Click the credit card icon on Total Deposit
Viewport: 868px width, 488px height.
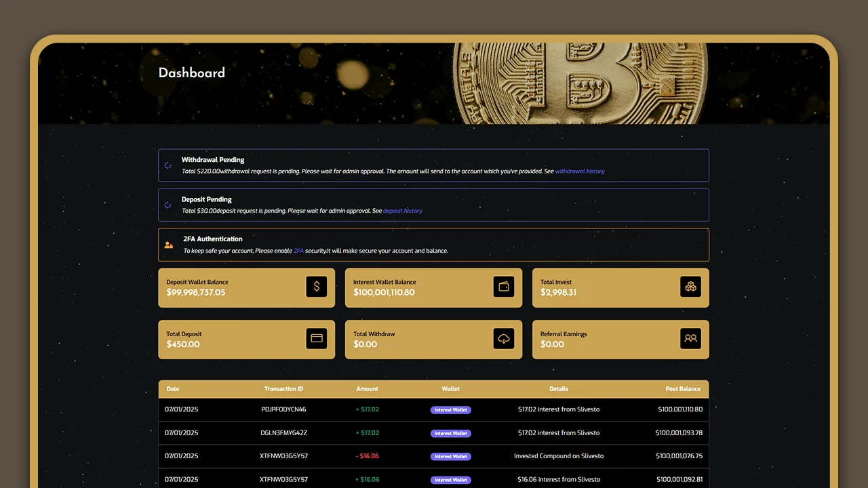316,338
